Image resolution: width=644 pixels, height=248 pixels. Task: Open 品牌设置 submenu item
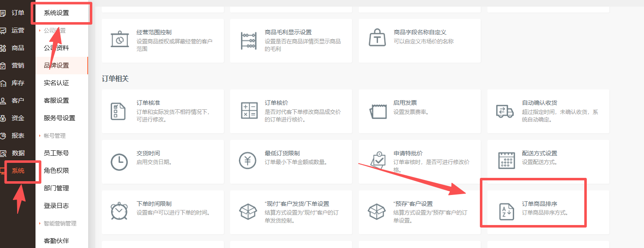[x=56, y=66]
